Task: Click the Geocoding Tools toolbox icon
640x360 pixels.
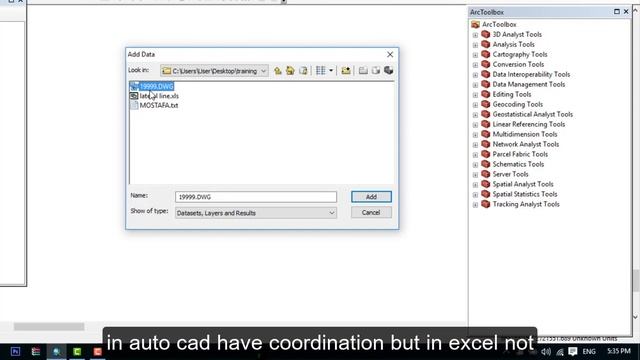Action: click(486, 104)
